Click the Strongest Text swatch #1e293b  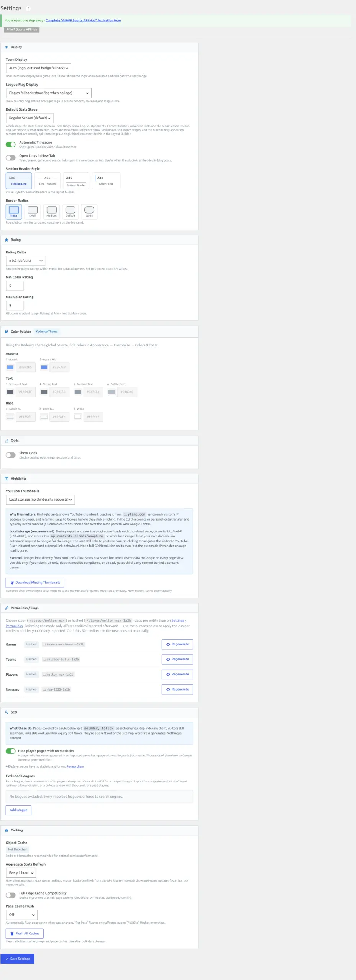[10, 392]
